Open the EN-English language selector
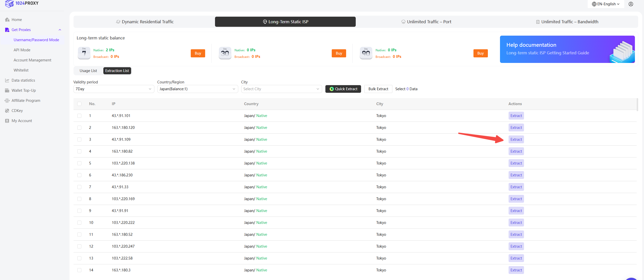 pos(606,4)
